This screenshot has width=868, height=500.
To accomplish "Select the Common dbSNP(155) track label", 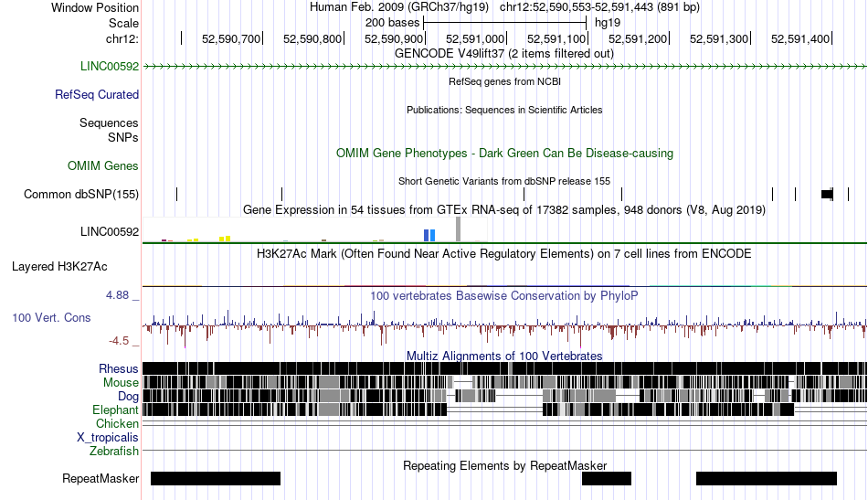I will pos(81,195).
